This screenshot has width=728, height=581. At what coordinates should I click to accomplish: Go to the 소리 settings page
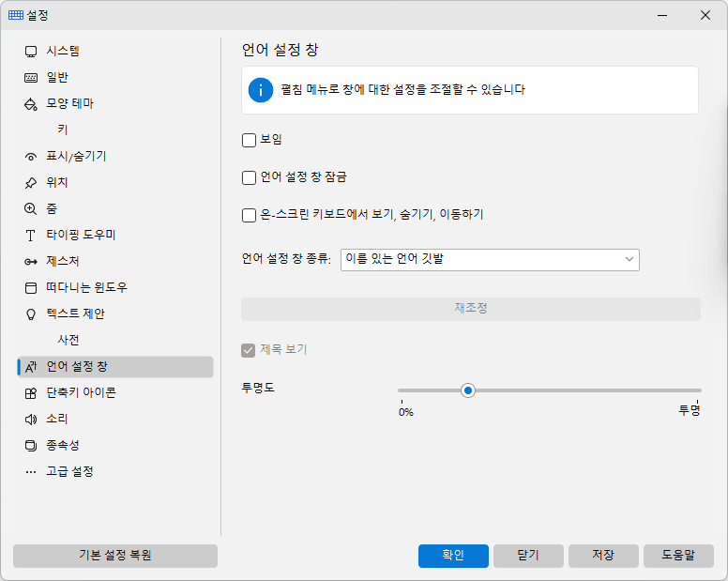click(115, 420)
